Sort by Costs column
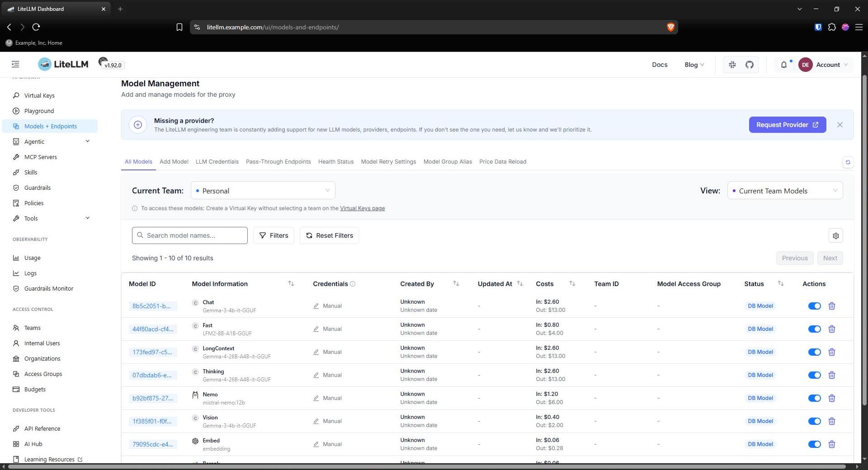Screen dimensions: 868x470 (572, 284)
